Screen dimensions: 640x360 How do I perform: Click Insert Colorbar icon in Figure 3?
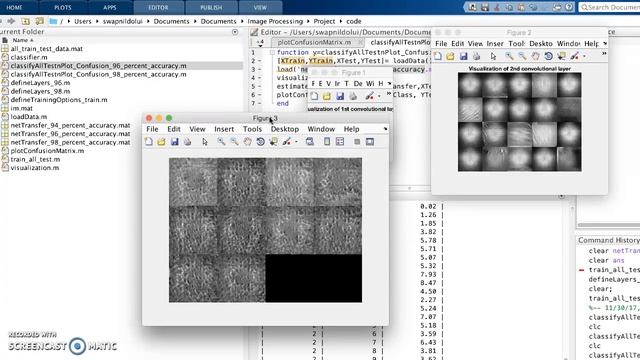coord(327,142)
